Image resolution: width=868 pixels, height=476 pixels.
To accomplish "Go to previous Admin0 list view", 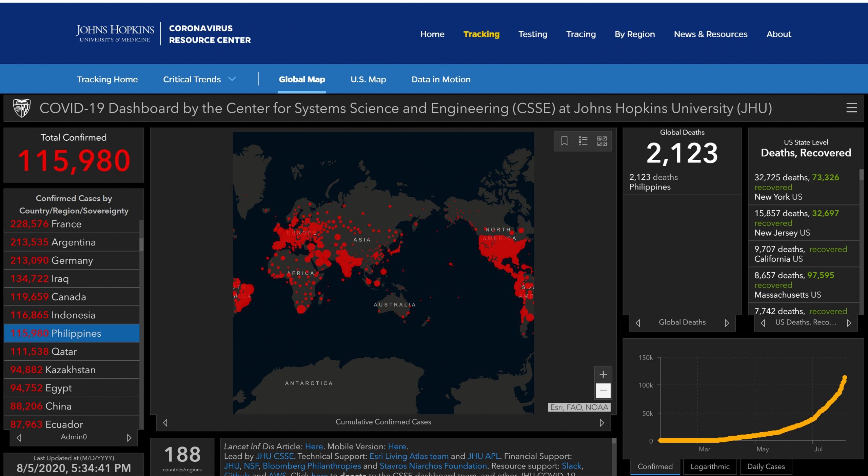I will pos(19,437).
